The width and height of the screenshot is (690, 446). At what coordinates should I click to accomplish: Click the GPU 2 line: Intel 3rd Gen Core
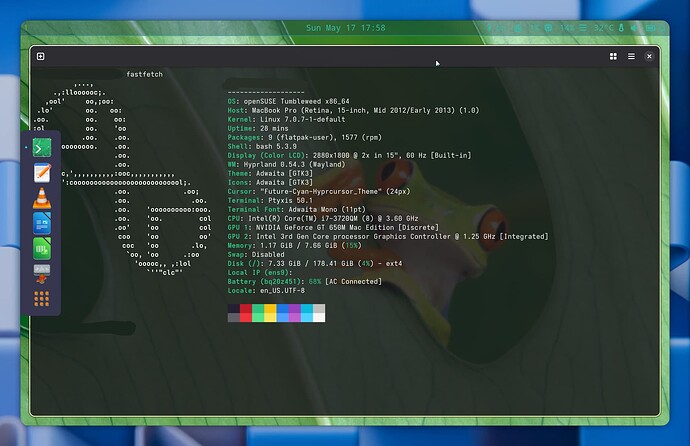click(388, 237)
